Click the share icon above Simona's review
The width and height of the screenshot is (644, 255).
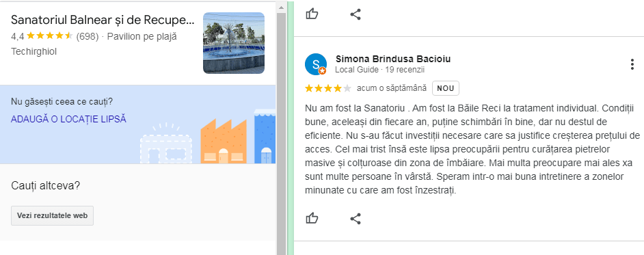point(355,14)
